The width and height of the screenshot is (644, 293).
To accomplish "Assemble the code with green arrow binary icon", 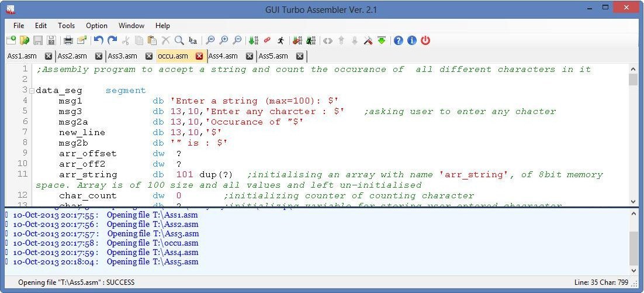I will (x=254, y=40).
